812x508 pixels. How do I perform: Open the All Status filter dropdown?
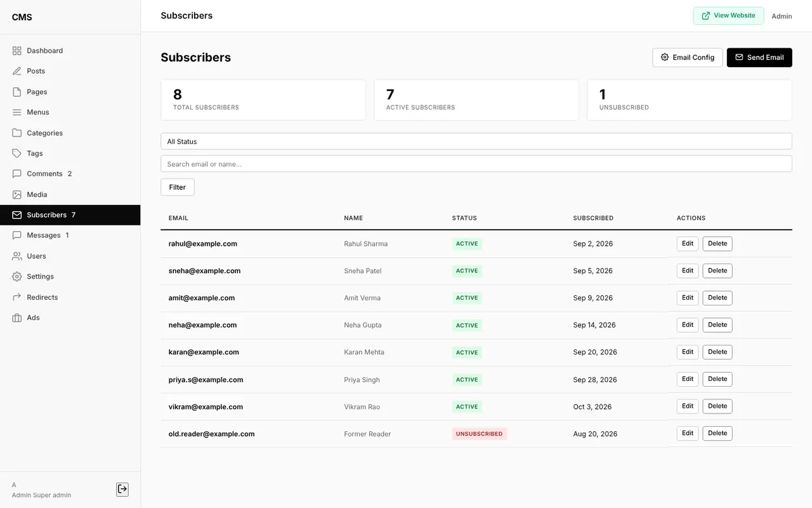click(476, 141)
